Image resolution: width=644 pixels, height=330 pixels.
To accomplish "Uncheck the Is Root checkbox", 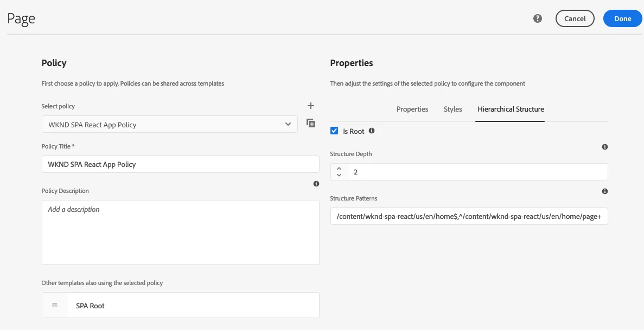I will coord(334,131).
